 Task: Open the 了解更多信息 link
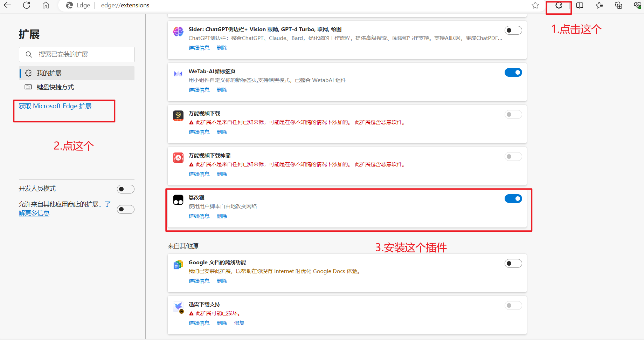tap(34, 213)
